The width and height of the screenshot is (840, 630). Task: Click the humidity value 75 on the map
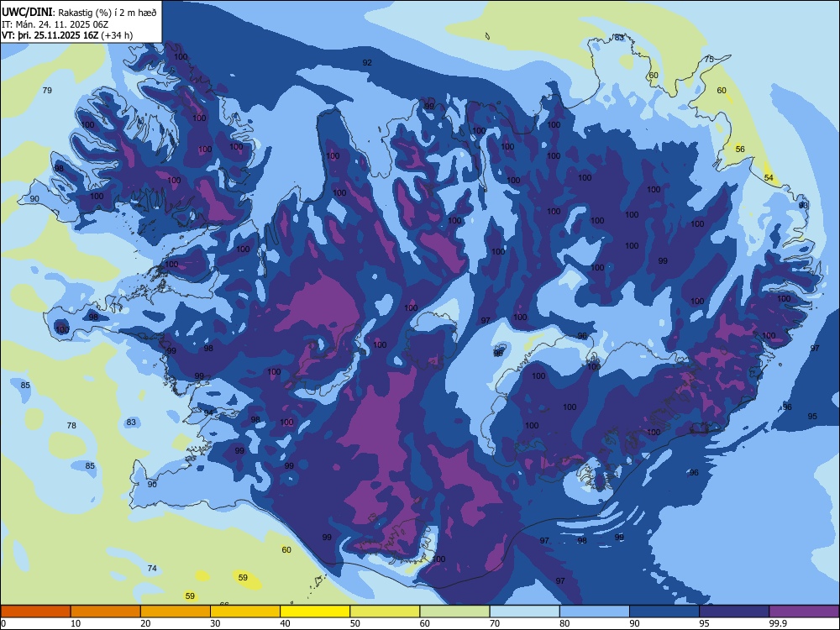[709, 60]
